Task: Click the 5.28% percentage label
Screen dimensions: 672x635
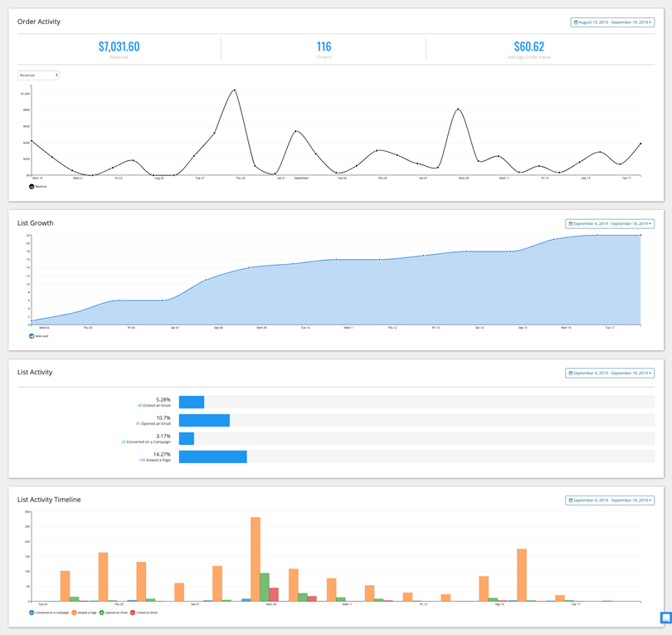Action: 163,399
